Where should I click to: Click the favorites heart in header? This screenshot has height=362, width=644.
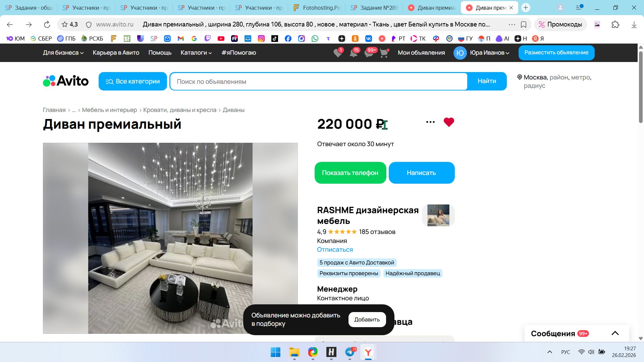(338, 53)
